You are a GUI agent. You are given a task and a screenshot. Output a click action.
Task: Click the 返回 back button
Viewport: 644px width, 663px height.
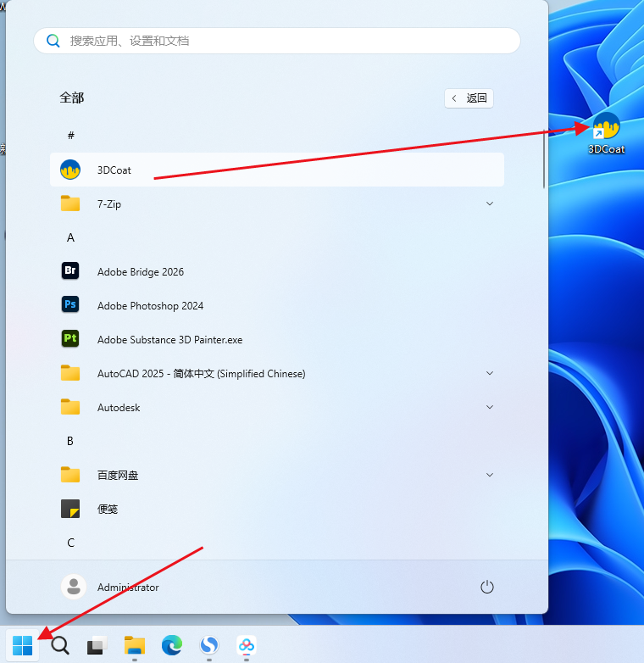[469, 98]
